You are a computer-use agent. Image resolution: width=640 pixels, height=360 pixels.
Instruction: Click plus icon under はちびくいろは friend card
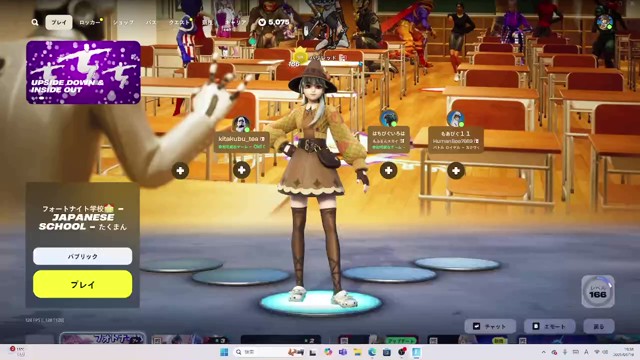point(389,170)
